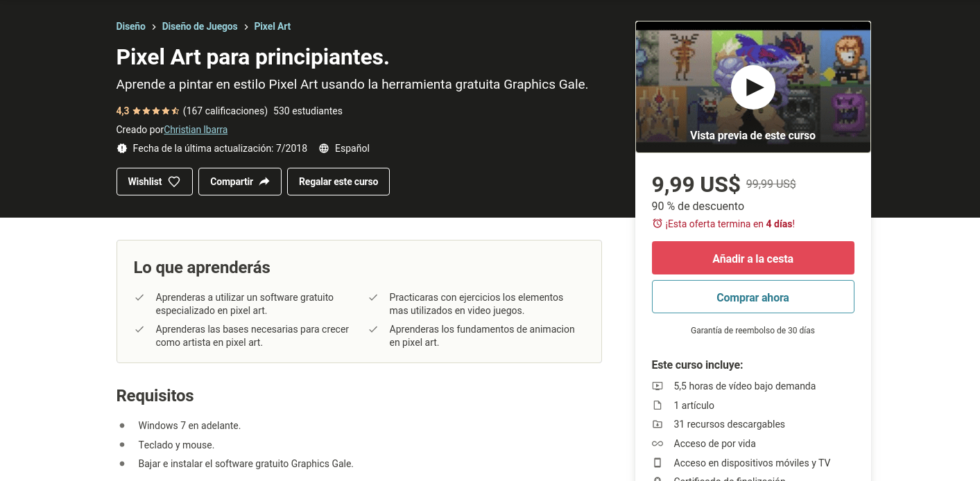Click the on-demand video icon
Viewport: 980px width, 481px height.
(657, 386)
